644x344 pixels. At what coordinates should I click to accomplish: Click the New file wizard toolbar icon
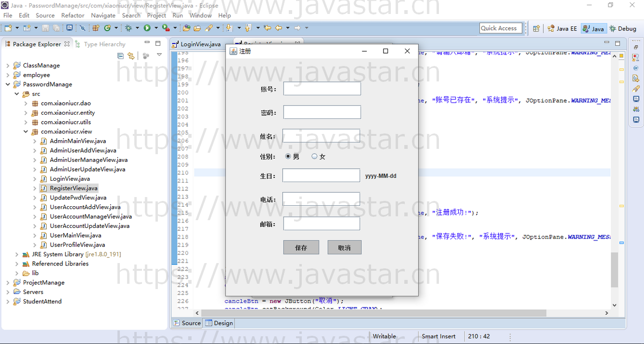tap(8, 28)
